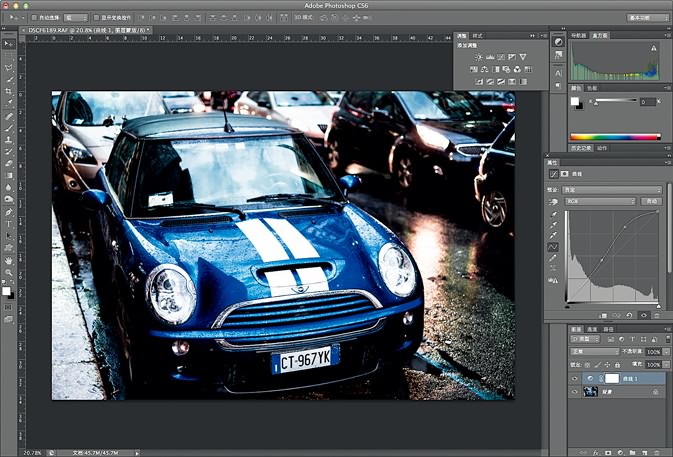Toggle lock all padlock in Layers panel
Screen dimensions: 673x457
click(x=617, y=365)
